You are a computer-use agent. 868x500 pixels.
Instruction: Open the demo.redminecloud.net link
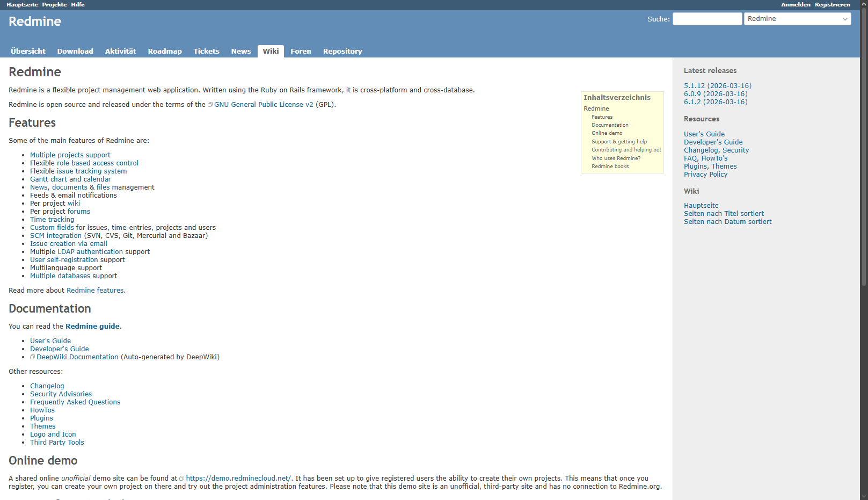(238, 479)
